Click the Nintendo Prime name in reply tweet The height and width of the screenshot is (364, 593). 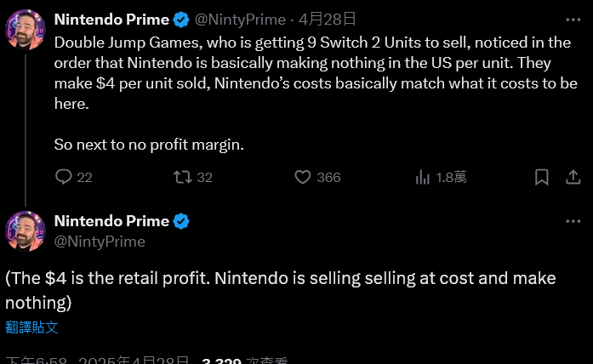coord(111,221)
